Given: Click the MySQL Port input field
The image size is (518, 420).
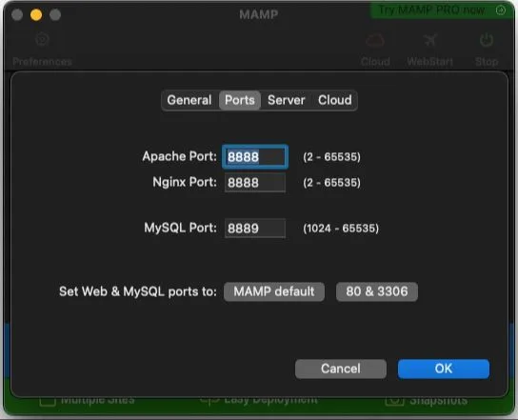Looking at the screenshot, I should (x=255, y=229).
